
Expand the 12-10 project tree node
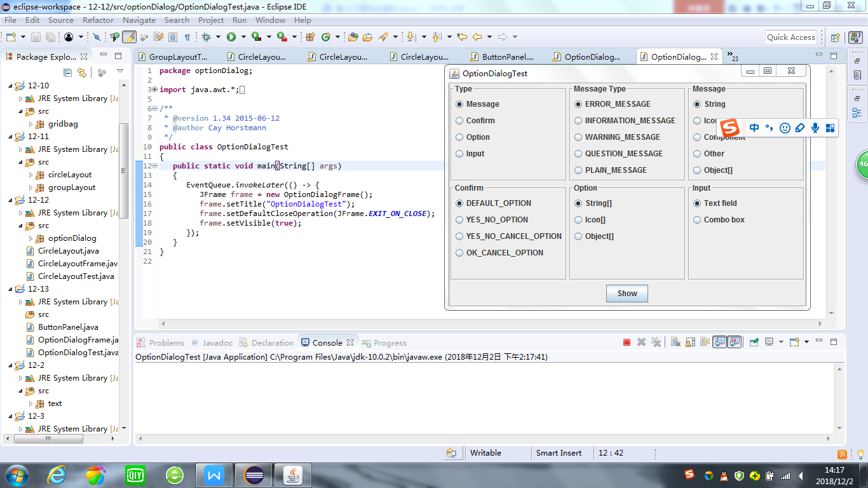11,86
